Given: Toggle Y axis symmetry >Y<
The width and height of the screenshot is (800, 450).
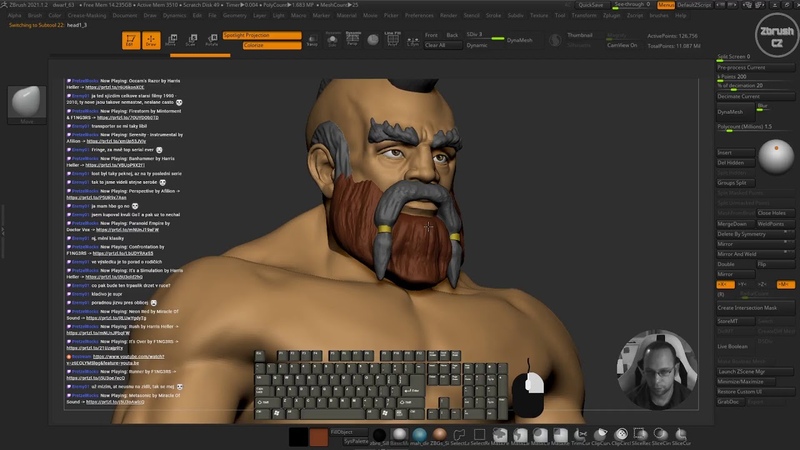Looking at the screenshot, I should pos(742,284).
